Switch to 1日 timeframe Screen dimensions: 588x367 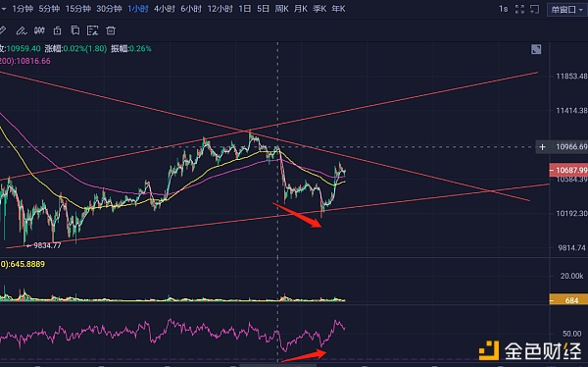point(245,9)
